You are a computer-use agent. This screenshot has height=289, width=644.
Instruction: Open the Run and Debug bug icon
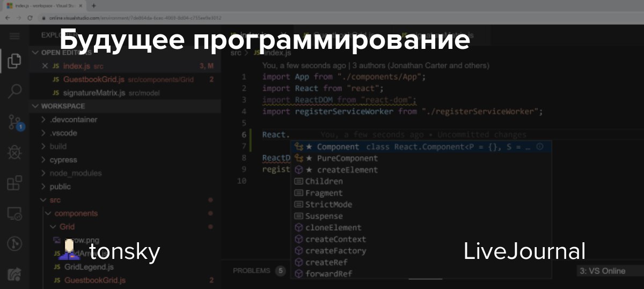click(x=14, y=153)
